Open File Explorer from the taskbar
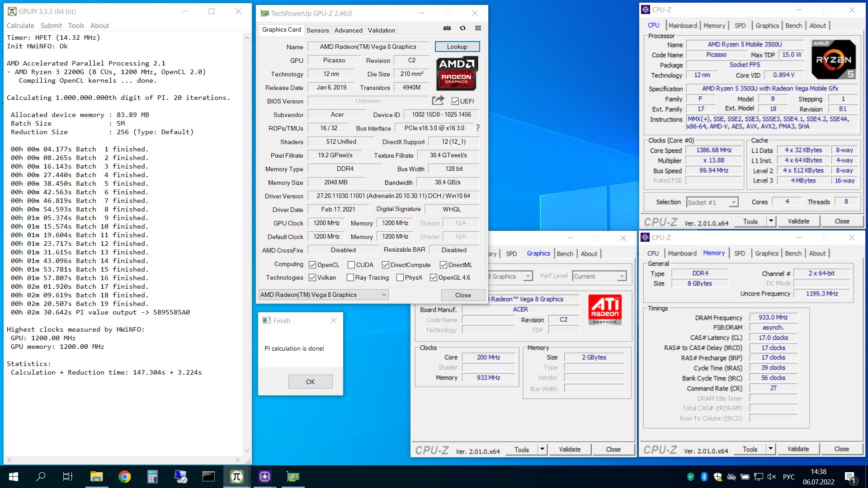The image size is (868, 488). pos(96,477)
